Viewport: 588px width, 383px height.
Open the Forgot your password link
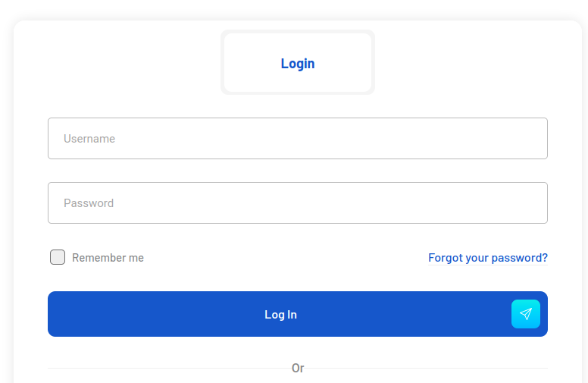[487, 258]
